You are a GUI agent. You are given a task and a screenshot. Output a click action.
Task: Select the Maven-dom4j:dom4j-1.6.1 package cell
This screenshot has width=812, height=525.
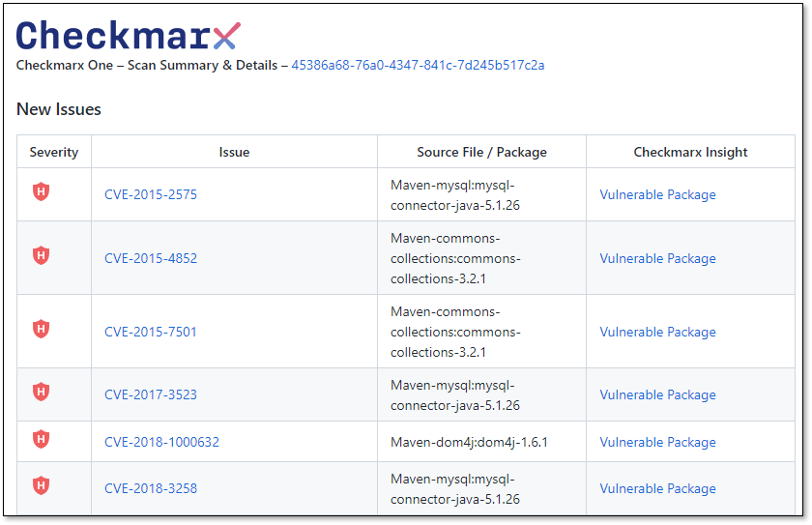(x=481, y=442)
